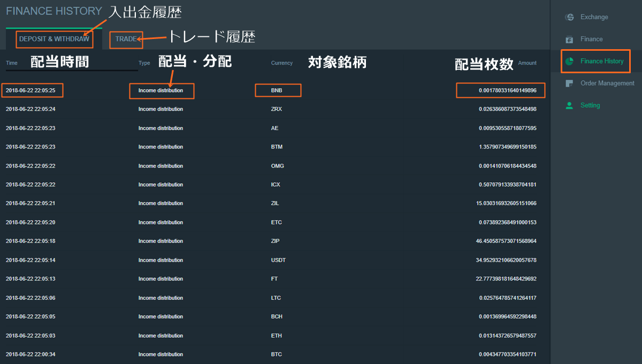642x364 pixels.
Task: Click the Amount column header
Action: click(527, 63)
